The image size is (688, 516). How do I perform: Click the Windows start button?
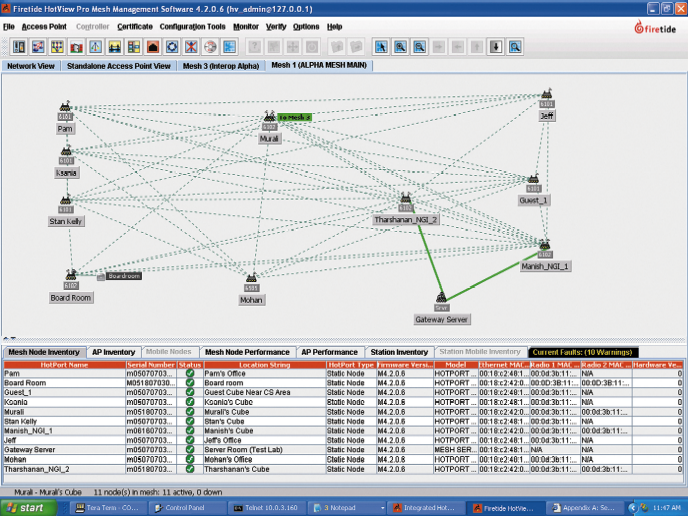tap(29, 508)
